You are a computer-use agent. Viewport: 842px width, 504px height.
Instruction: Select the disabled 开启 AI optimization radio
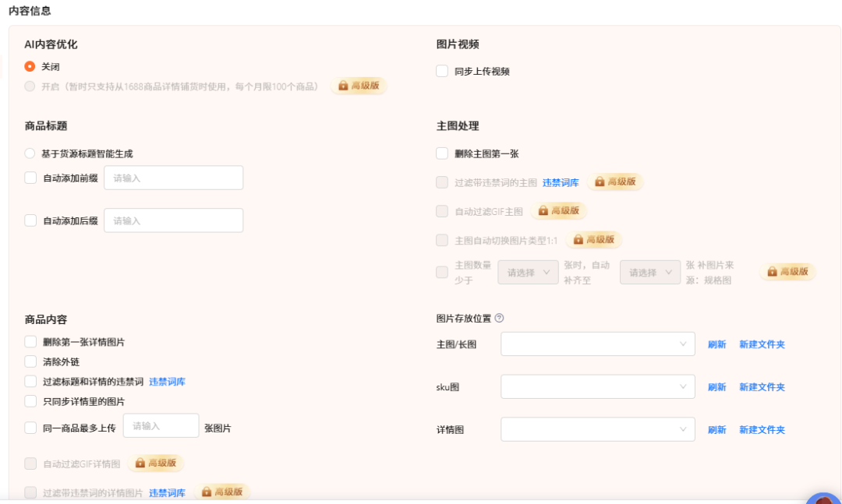[x=30, y=86]
